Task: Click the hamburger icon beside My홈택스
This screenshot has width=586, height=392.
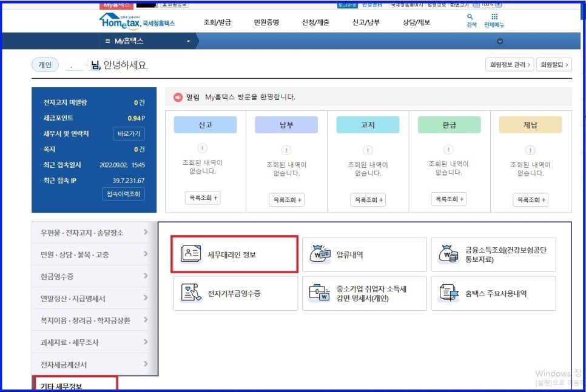Action: click(x=107, y=41)
